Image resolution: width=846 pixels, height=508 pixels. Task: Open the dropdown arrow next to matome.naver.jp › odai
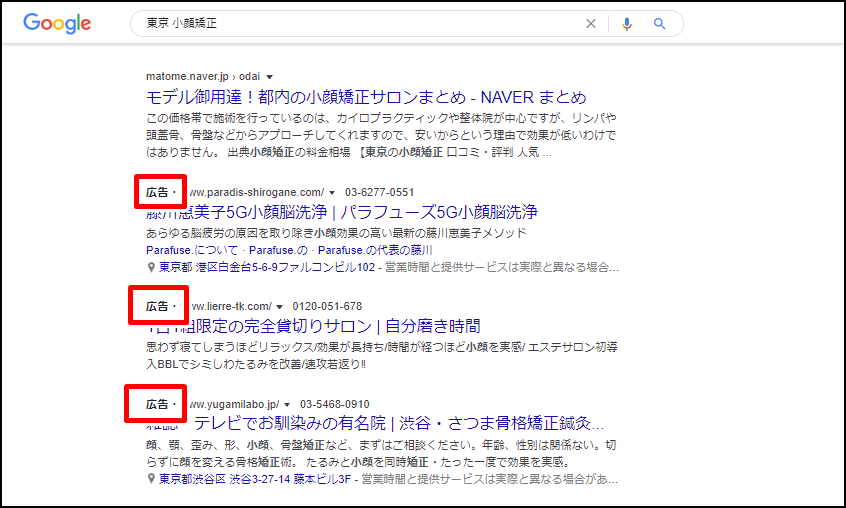[269, 77]
